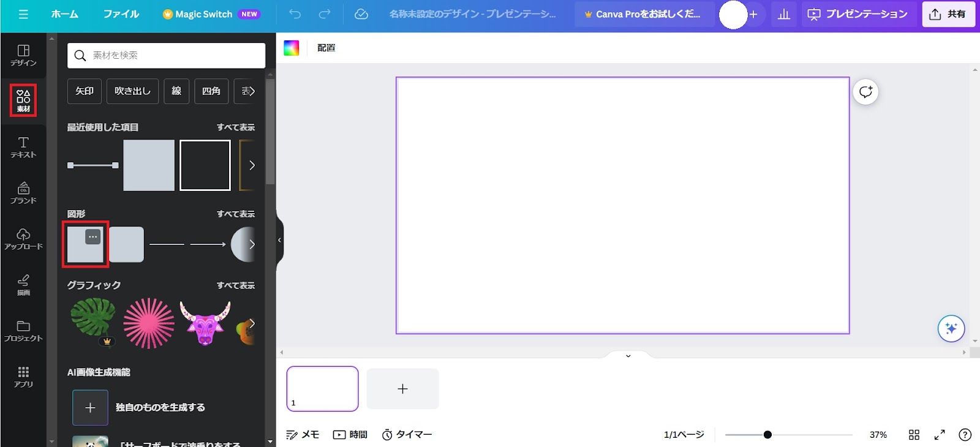Insert the pink starburst graphic

point(149,323)
